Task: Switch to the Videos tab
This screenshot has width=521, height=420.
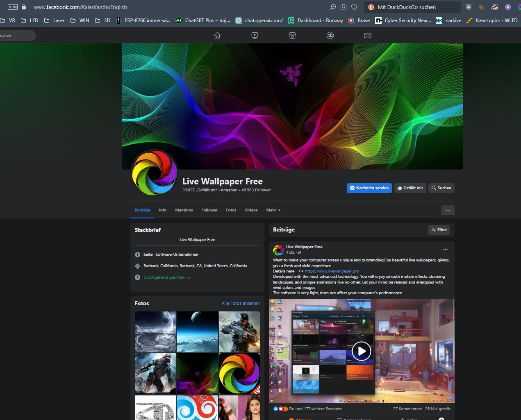Action: click(251, 210)
